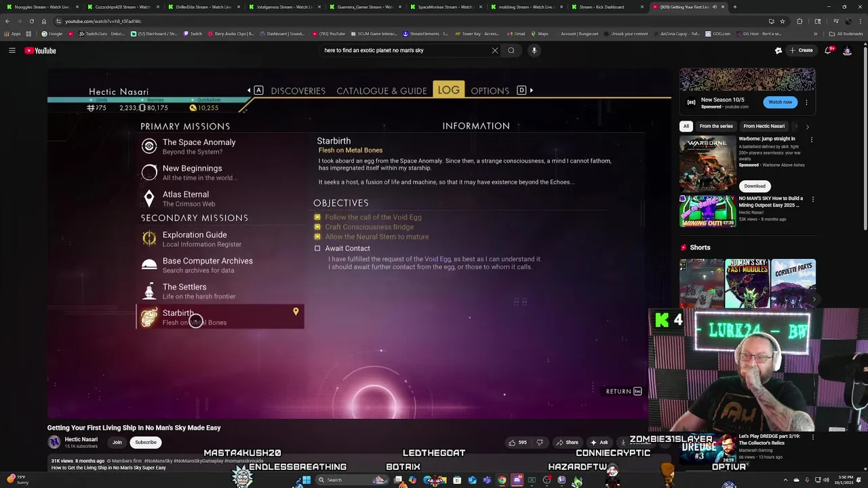Screen dimensions: 868x488
Task: Open more options for Mining Outpost video
Action: pos(812,200)
